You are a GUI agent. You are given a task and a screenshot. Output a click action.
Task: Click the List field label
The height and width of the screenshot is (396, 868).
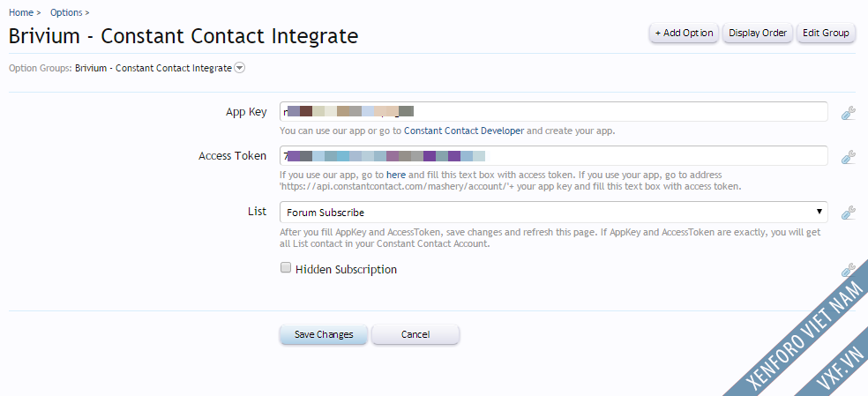click(257, 212)
